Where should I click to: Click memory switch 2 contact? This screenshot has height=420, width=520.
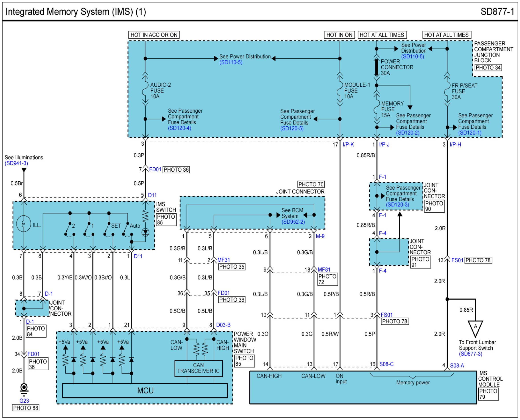[x=68, y=229]
